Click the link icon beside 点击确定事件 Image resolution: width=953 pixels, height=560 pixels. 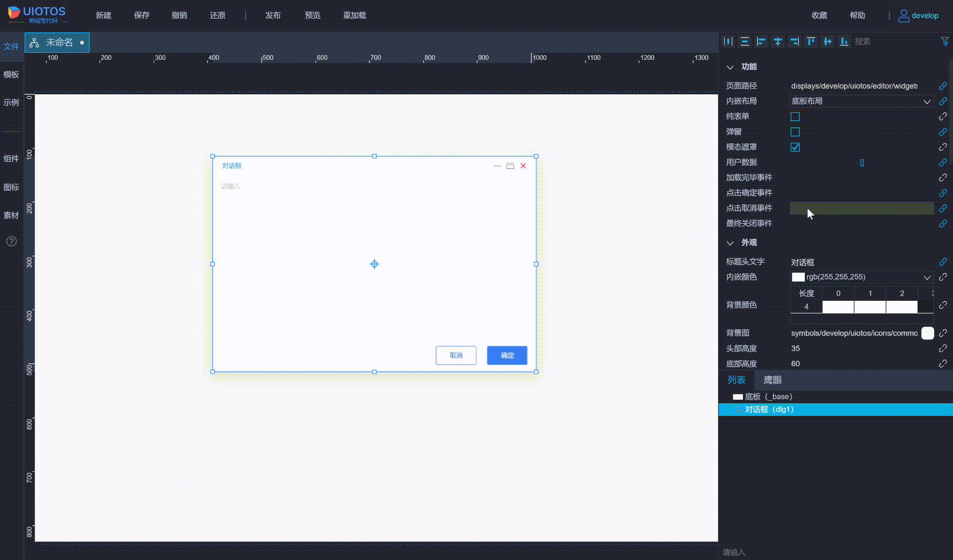tap(943, 193)
